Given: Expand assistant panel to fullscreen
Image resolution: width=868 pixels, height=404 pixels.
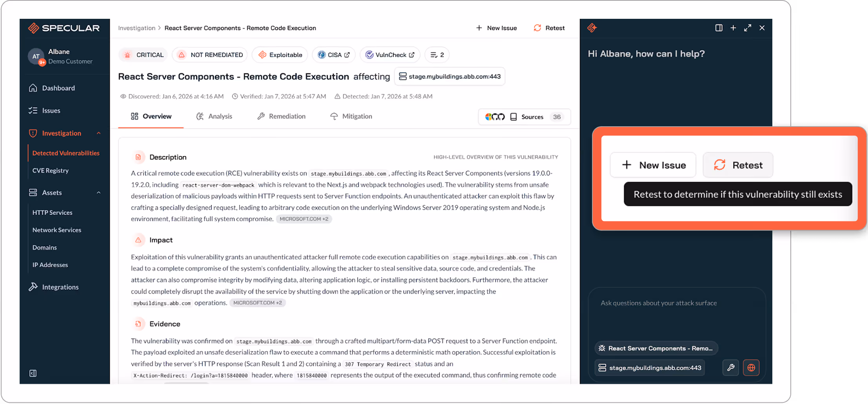Looking at the screenshot, I should click(748, 28).
